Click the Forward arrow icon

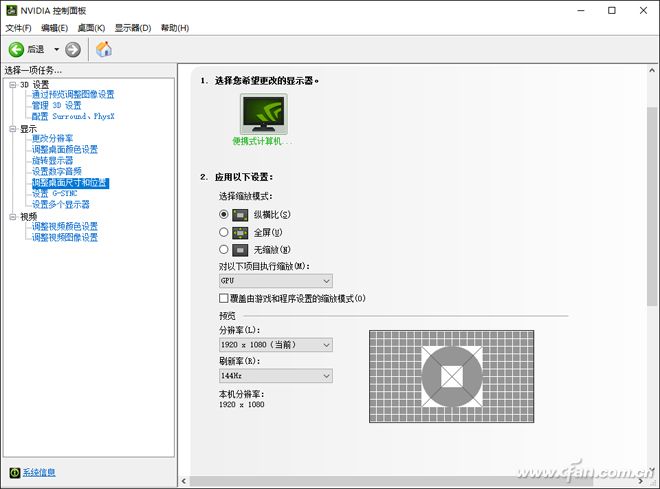73,50
